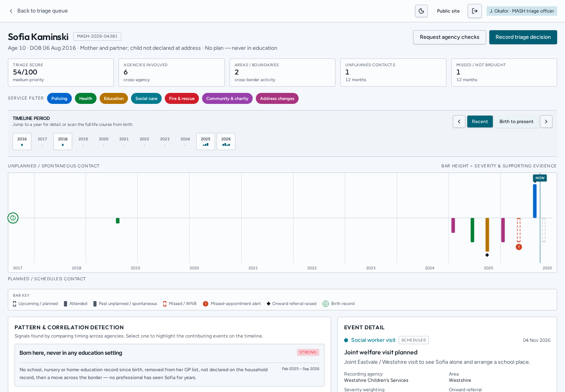Click Request agency checks button
The image size is (565, 392).
pyautogui.click(x=450, y=37)
